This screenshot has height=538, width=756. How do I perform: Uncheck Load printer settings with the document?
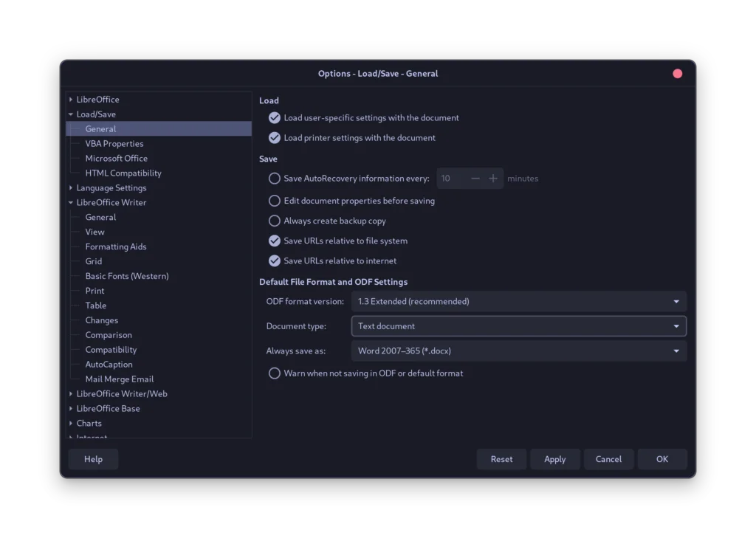(275, 138)
